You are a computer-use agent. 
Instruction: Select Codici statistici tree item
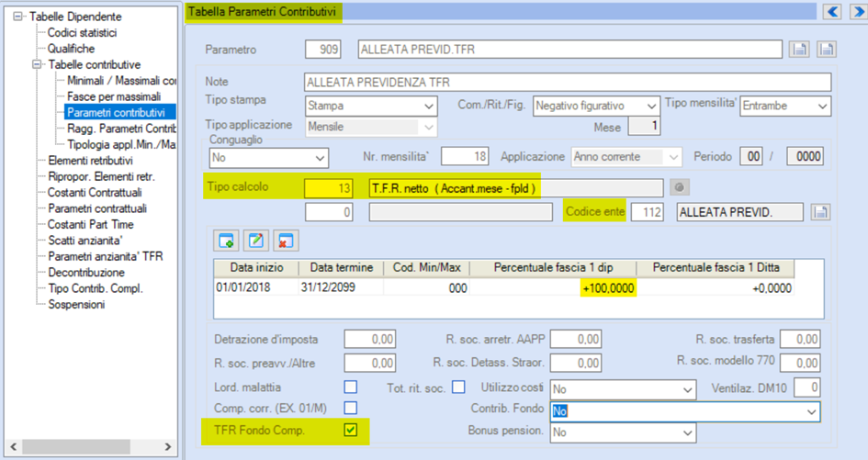coord(82,33)
